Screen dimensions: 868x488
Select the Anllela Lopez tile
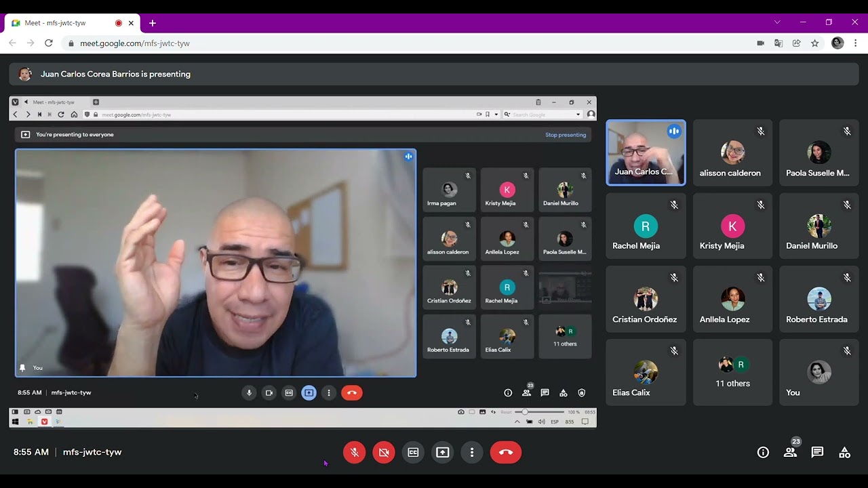[732, 299]
